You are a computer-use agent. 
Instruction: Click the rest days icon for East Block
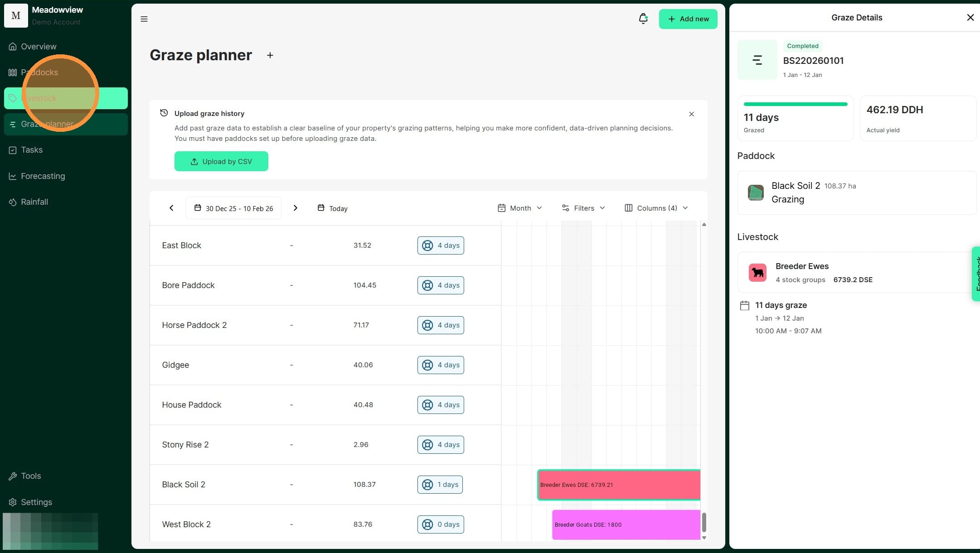coord(427,245)
